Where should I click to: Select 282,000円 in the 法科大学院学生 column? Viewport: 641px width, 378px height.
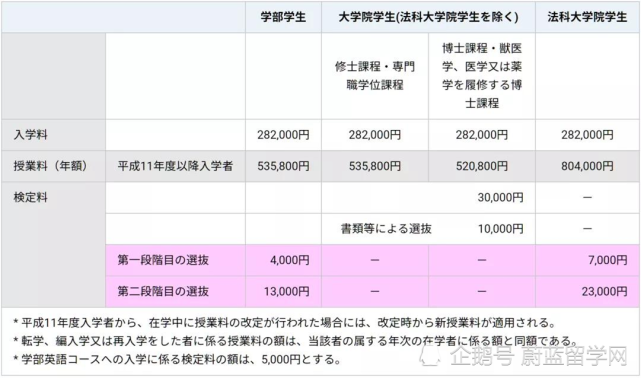pyautogui.click(x=587, y=135)
